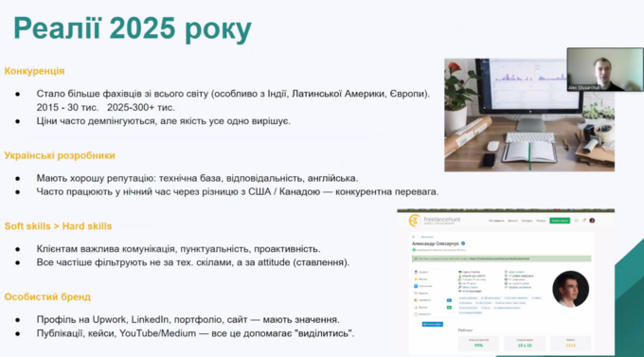Click the Alex Slusarchuk webcam video thumbnail
Viewport: 644px width, 357px height.
(605, 69)
